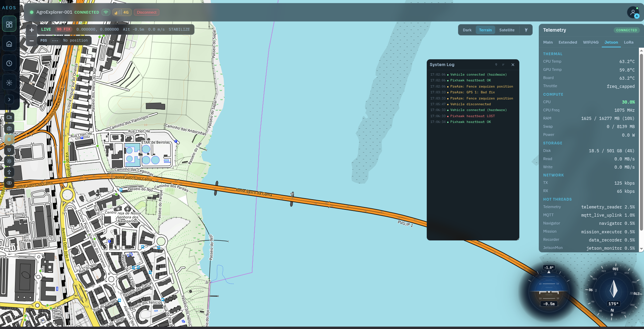The height and width of the screenshot is (329, 644).
Task: Click the NO FIX GPS badge
Action: coord(64,29)
